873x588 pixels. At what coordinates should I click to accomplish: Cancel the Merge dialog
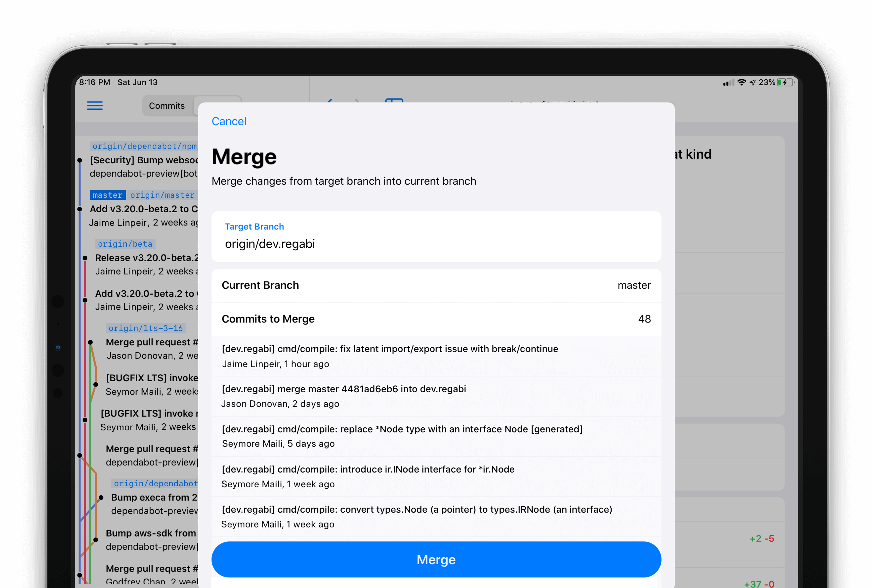(x=229, y=121)
